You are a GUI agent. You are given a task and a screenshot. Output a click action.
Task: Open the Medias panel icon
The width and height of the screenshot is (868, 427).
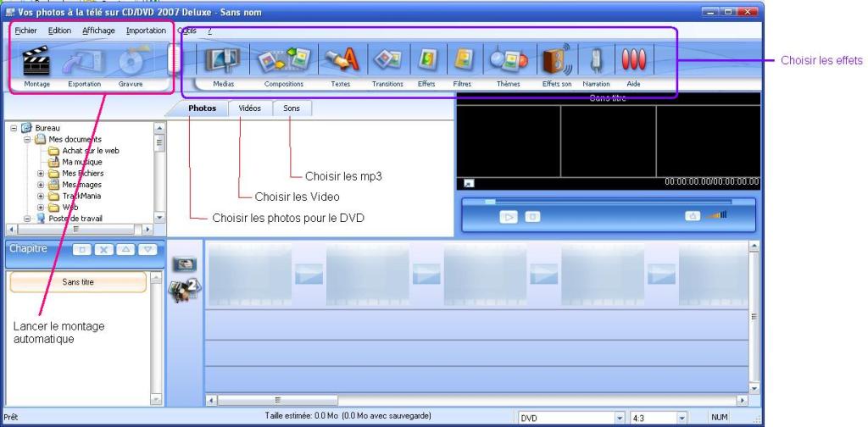pos(223,60)
